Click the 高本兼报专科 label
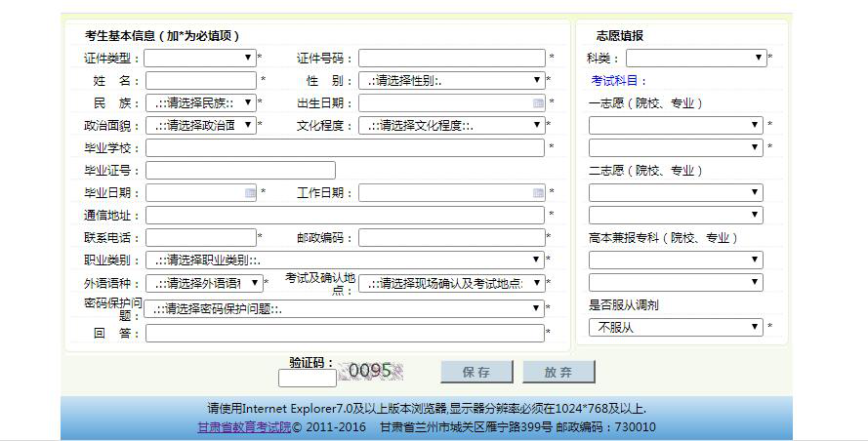 tap(663, 238)
